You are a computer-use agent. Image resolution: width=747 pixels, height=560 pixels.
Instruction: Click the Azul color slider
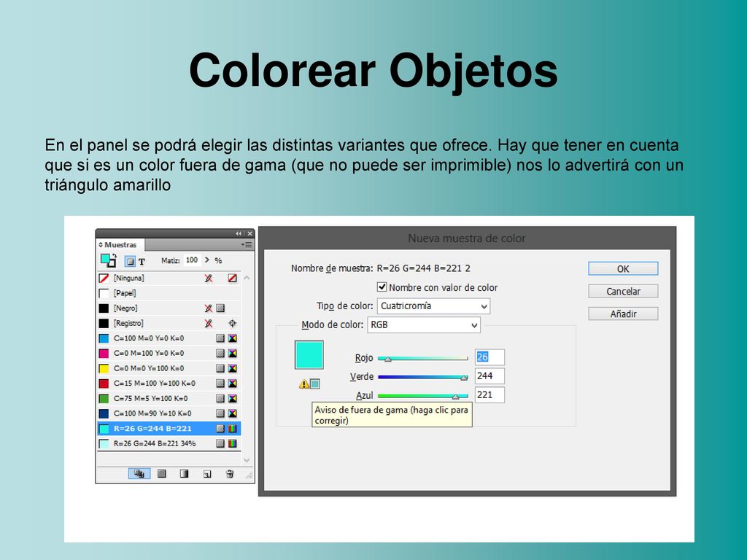(422, 396)
